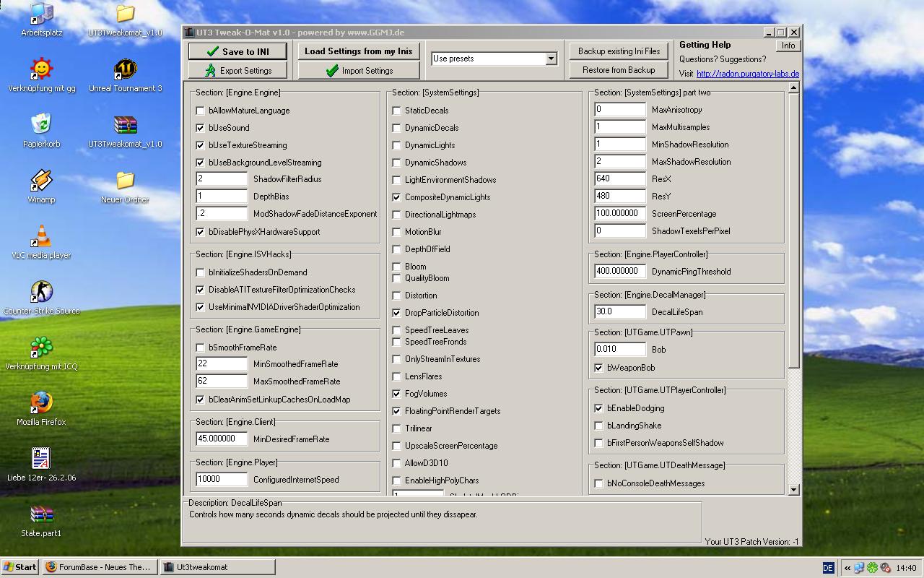
Task: Click Backup existing Ini Files button
Action: coord(619,51)
